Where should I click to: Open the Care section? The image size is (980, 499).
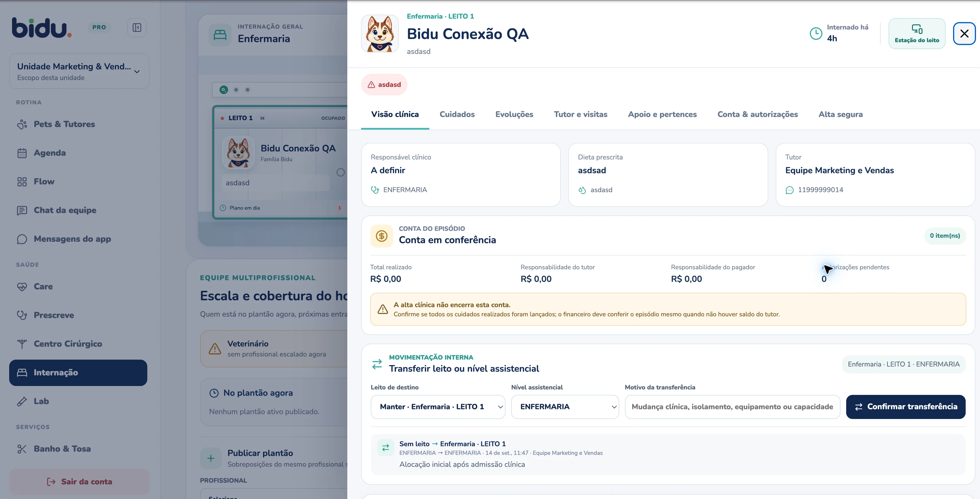(x=78, y=286)
